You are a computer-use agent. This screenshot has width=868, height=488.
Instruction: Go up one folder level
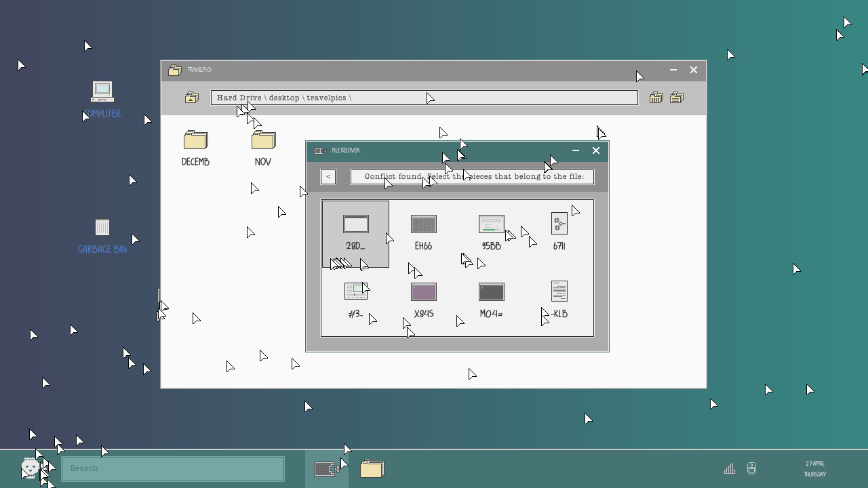[192, 98]
